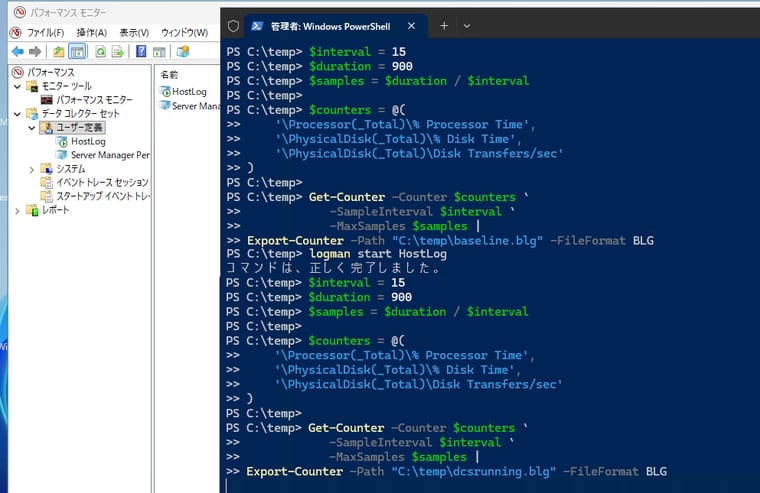Click the C:\temp\baseline.blg path text

click(x=467, y=241)
